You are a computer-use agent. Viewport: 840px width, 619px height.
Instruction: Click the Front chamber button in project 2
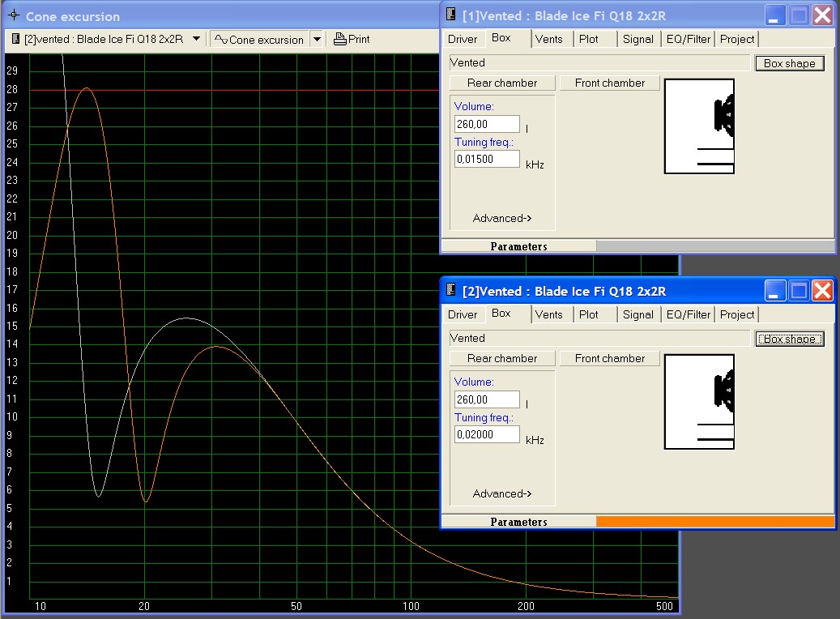tap(610, 358)
